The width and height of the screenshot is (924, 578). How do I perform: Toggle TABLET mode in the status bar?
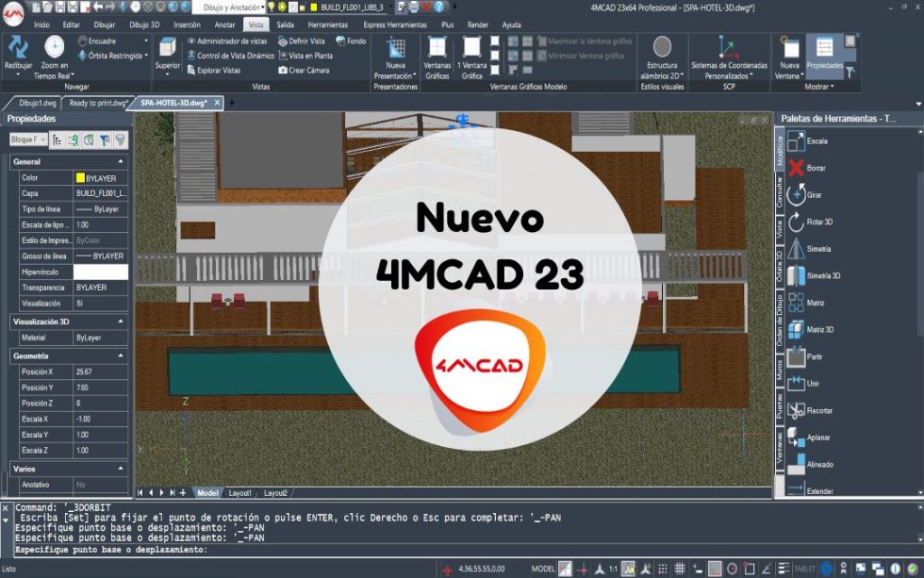[802, 568]
